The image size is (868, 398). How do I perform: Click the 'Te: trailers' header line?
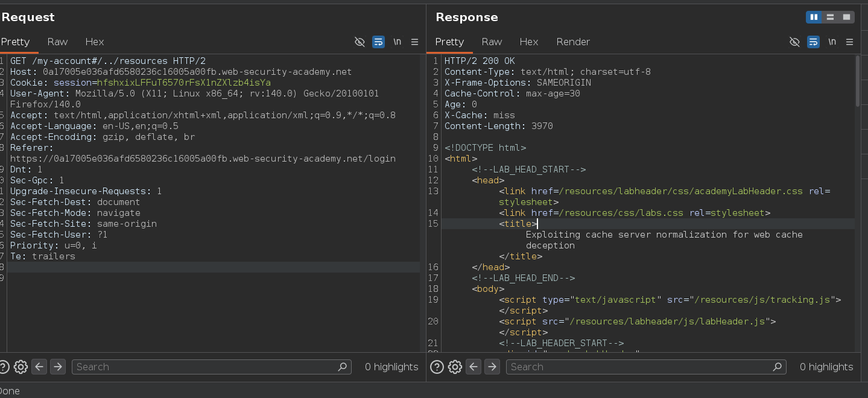pos(43,256)
